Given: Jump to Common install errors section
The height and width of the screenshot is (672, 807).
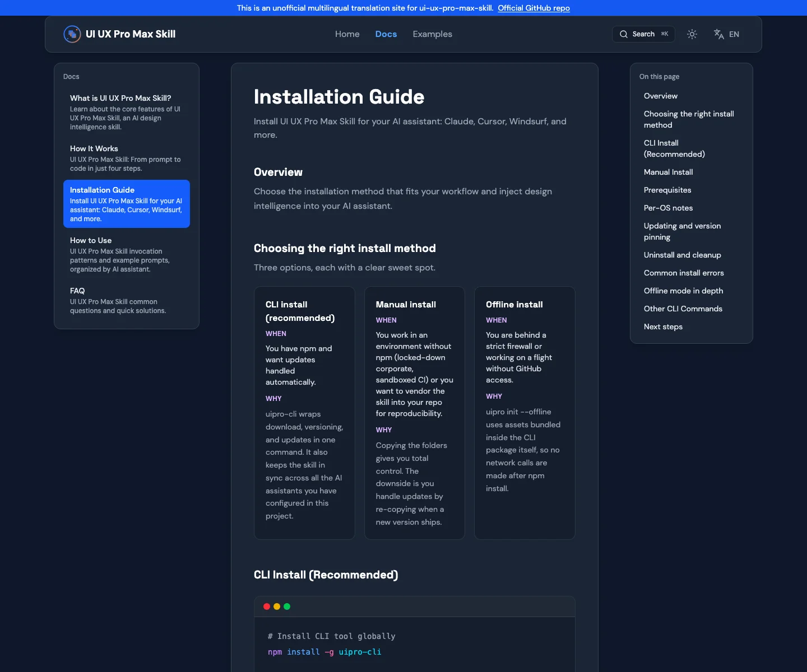Looking at the screenshot, I should [684, 273].
